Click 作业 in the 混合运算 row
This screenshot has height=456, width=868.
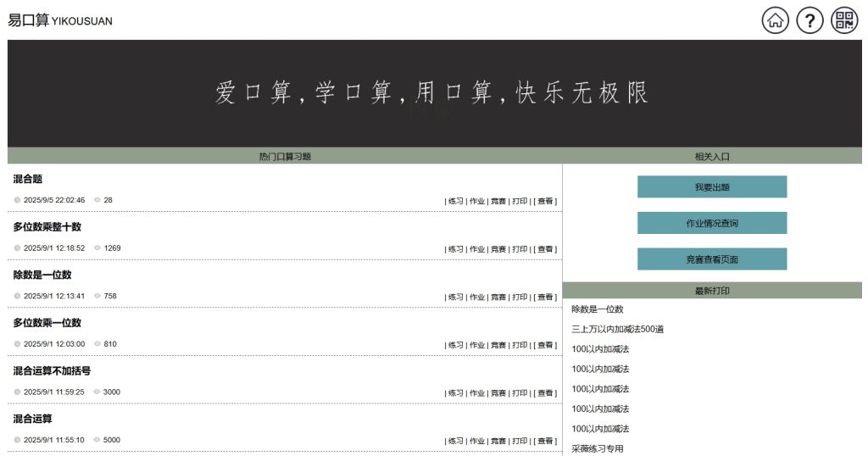pyautogui.click(x=477, y=441)
